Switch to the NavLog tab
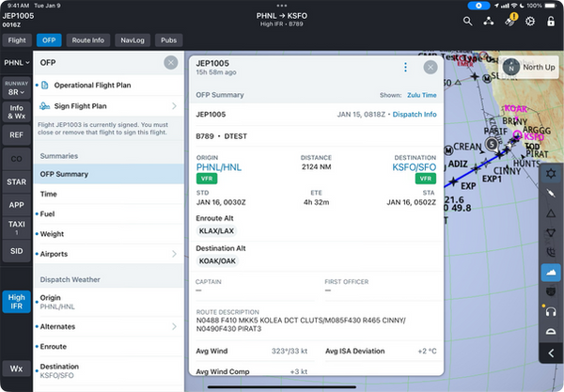The height and width of the screenshot is (392, 564). pyautogui.click(x=133, y=40)
